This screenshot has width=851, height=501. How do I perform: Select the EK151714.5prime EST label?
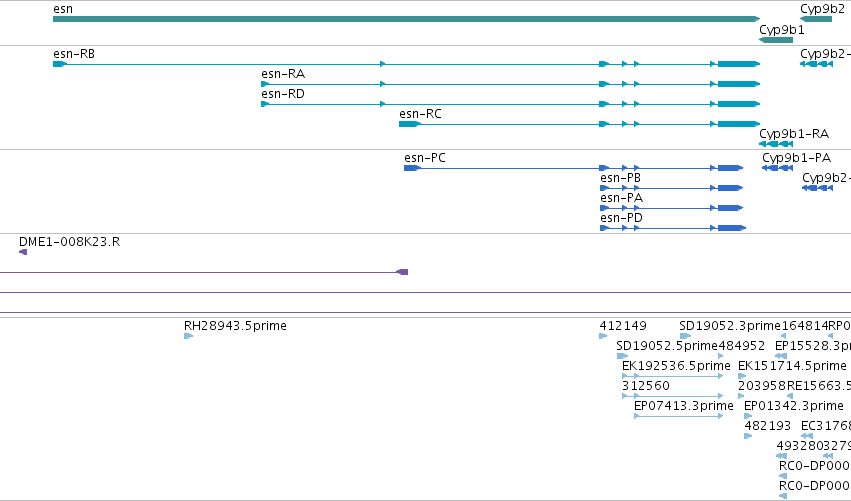792,366
